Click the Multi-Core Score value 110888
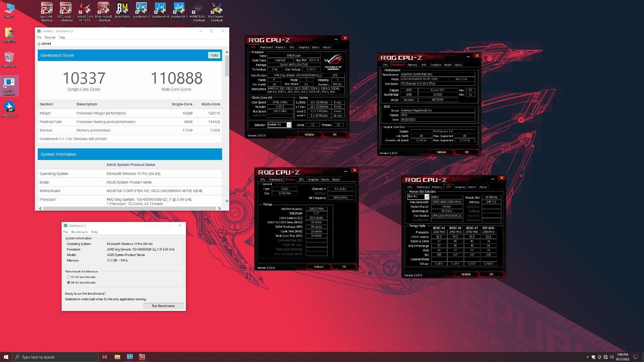 click(x=176, y=78)
